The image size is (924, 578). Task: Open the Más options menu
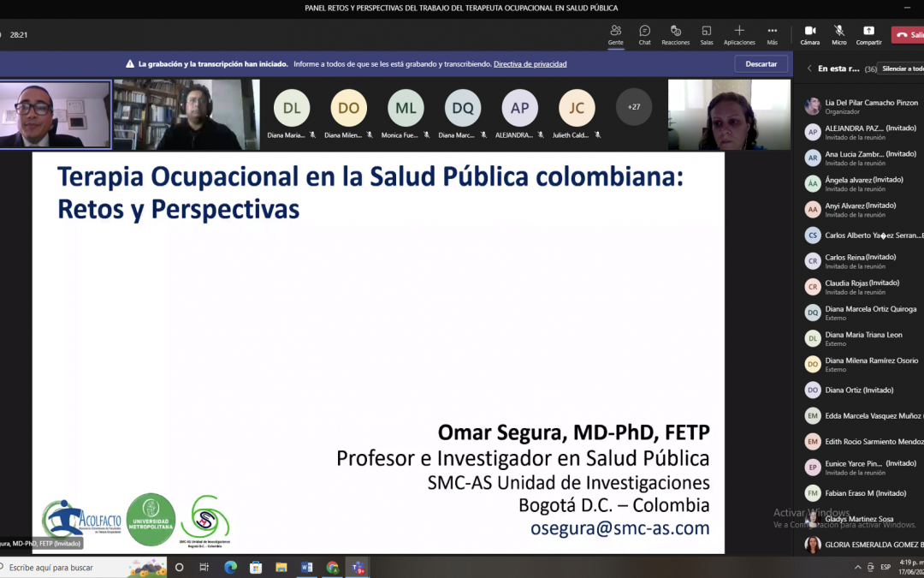click(772, 33)
